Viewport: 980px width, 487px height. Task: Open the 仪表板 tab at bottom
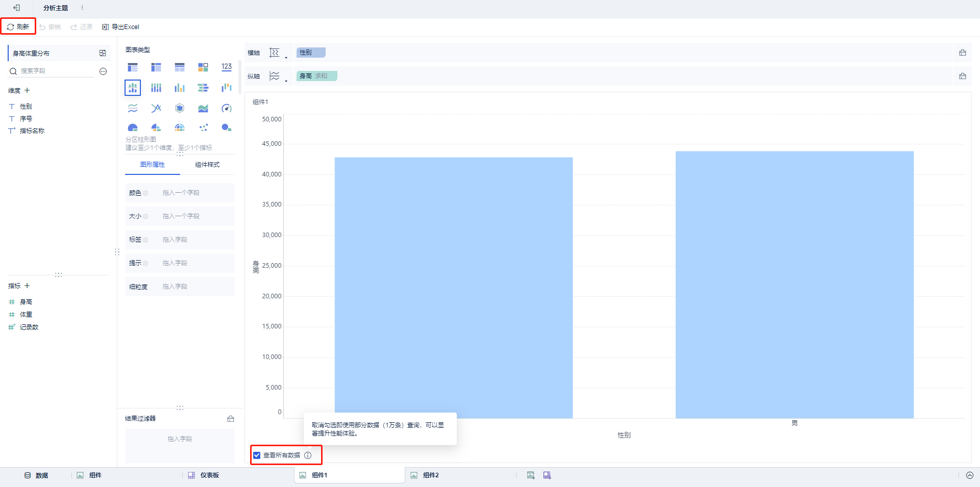[x=204, y=475]
